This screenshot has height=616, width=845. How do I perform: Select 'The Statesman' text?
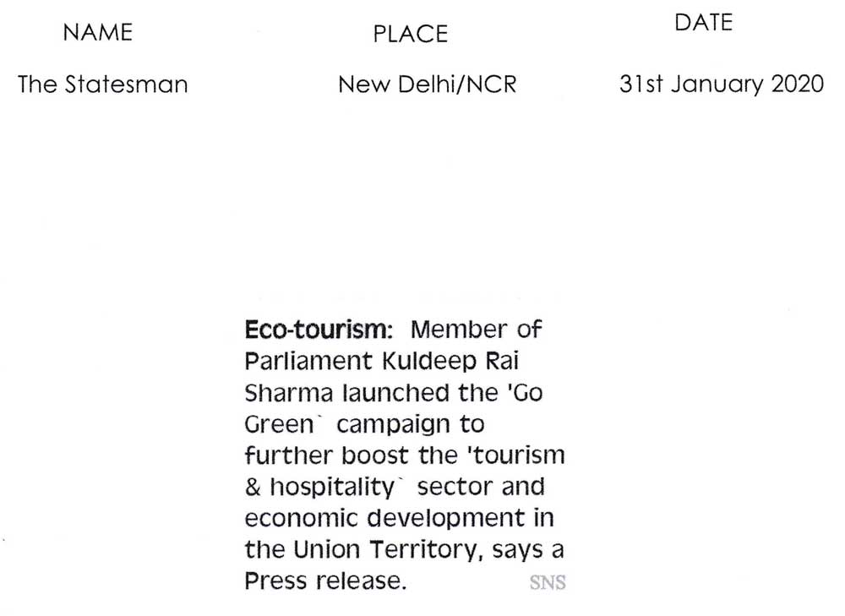102,84
